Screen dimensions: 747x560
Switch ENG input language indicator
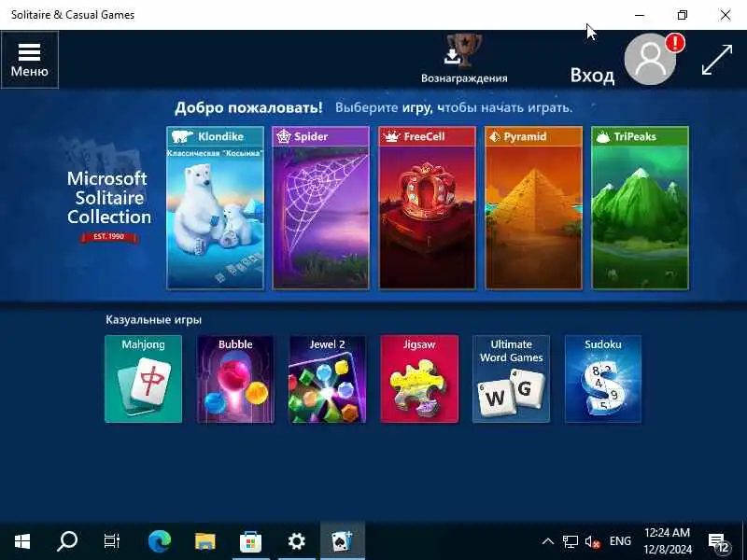coord(620,541)
